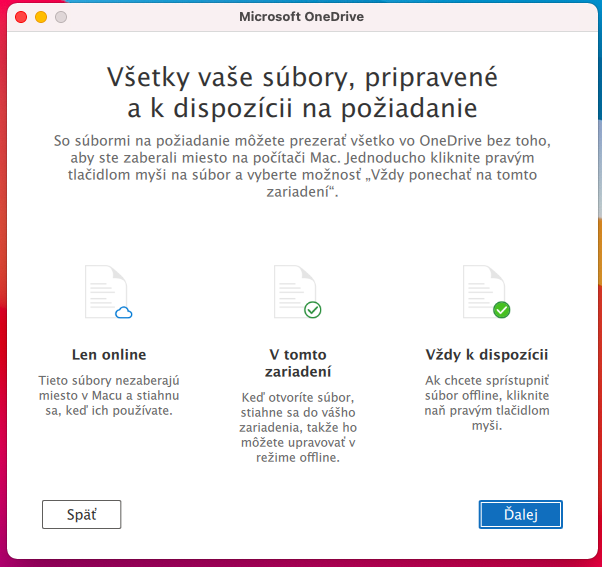
Task: Click the outlined green checkmark badge
Action: pos(313,310)
